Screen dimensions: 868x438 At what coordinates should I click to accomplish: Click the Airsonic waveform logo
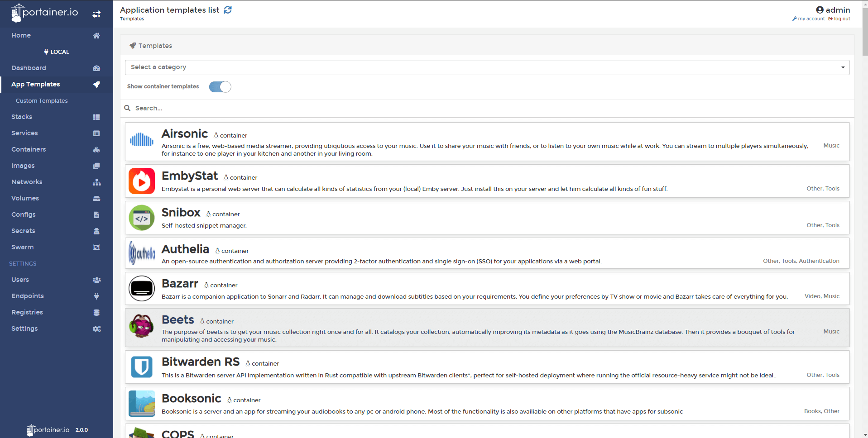tap(142, 140)
